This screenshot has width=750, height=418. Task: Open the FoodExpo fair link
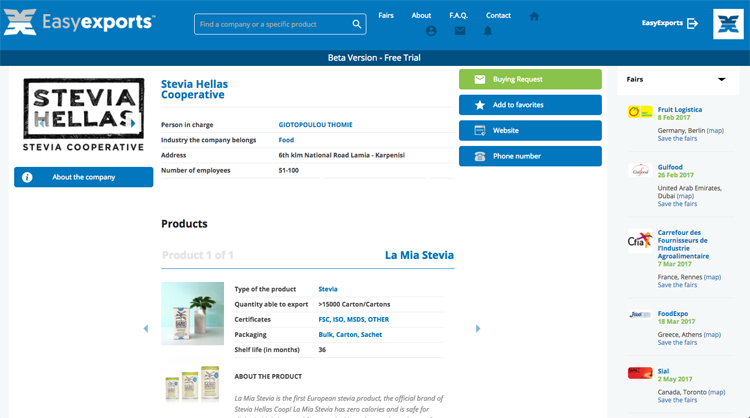pyautogui.click(x=673, y=314)
